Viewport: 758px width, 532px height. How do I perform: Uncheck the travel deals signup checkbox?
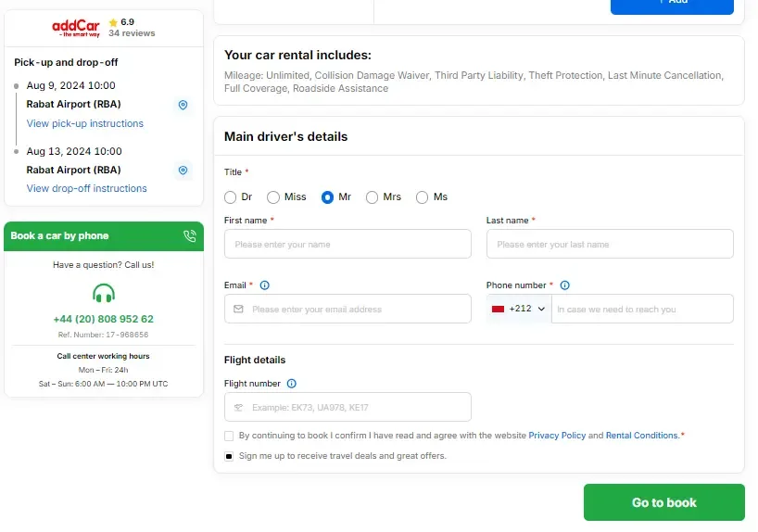(x=229, y=456)
